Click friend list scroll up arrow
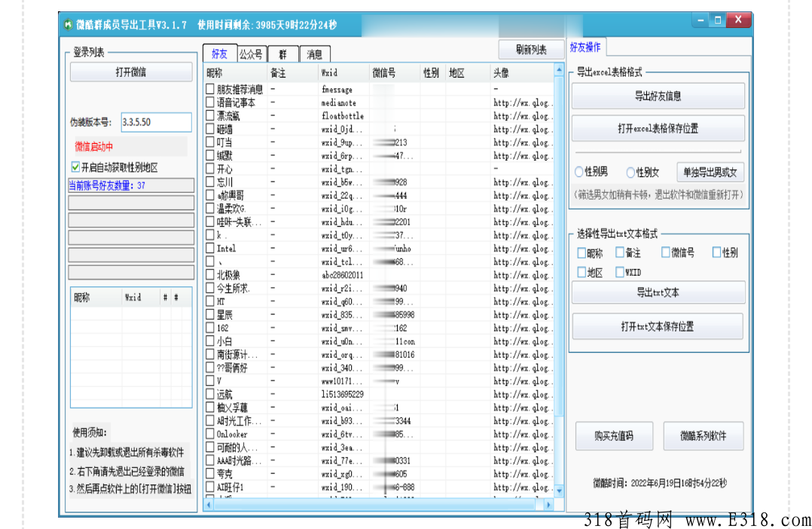This screenshot has width=812, height=529. [x=559, y=69]
